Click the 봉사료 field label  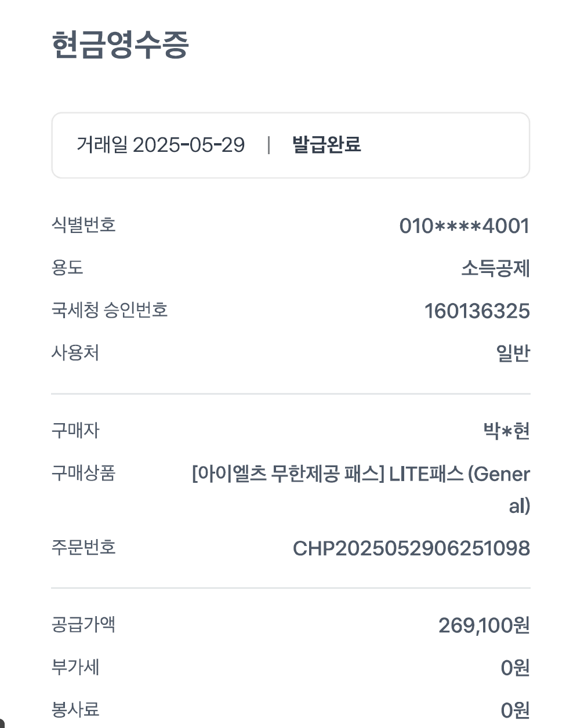pyautogui.click(x=75, y=709)
